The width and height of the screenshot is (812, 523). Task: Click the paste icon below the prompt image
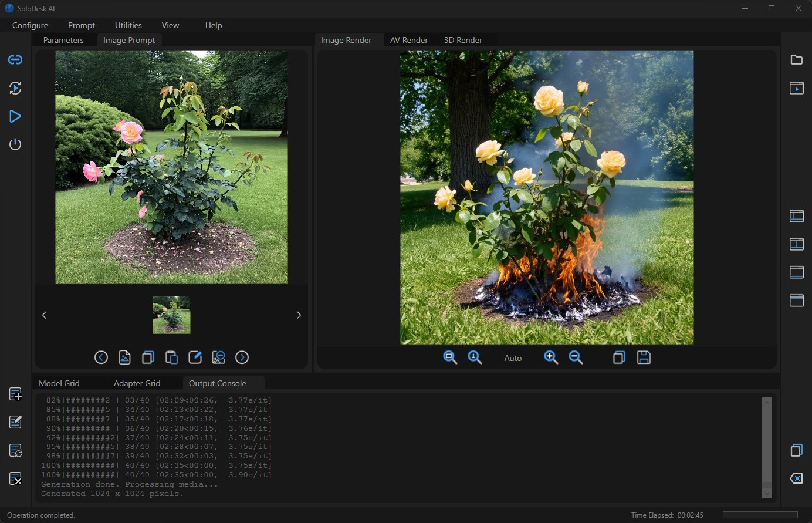(x=171, y=357)
